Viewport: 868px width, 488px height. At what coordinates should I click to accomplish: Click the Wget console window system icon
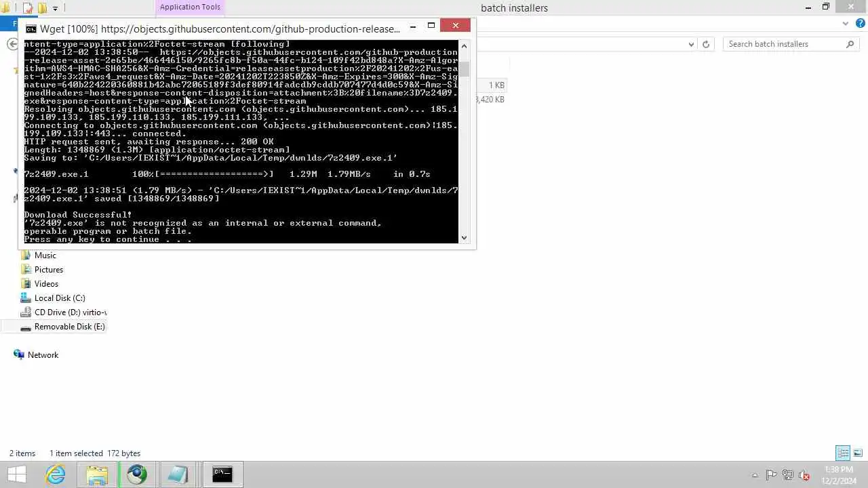click(31, 29)
